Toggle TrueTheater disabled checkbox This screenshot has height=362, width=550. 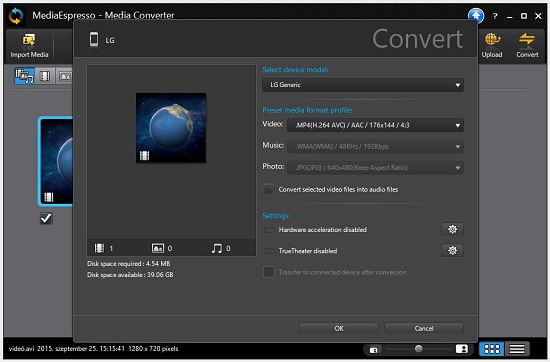(269, 251)
